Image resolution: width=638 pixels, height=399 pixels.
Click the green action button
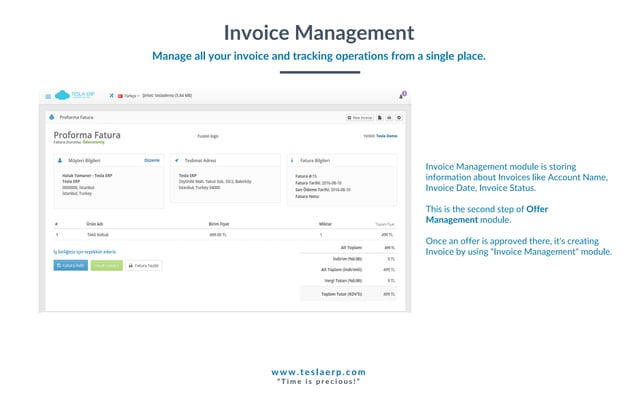pyautogui.click(x=107, y=266)
